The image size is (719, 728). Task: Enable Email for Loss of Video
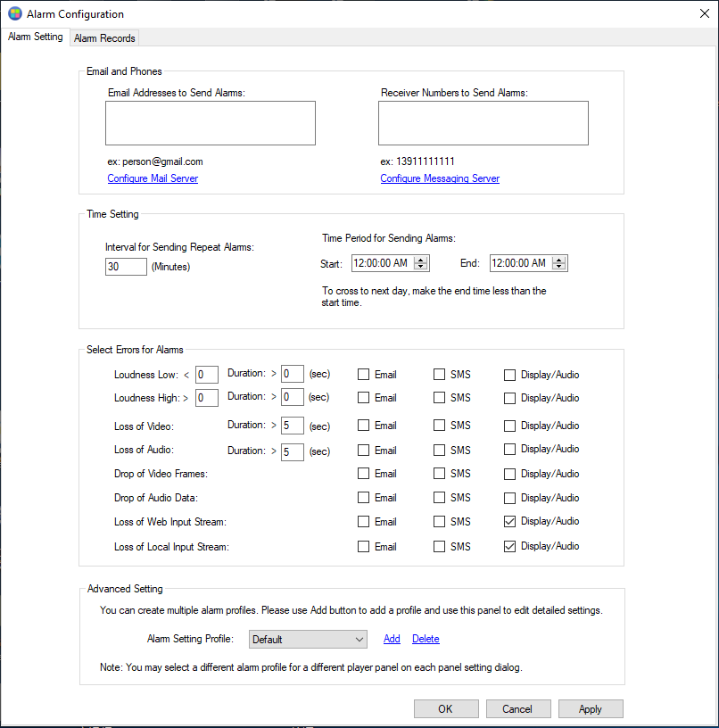(363, 426)
